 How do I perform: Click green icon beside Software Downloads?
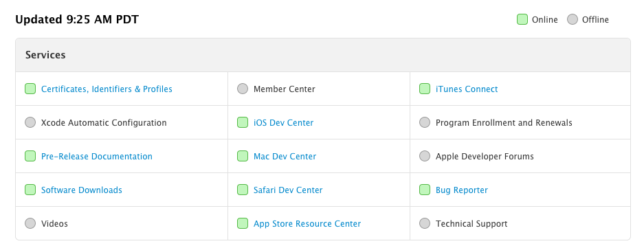coord(30,190)
